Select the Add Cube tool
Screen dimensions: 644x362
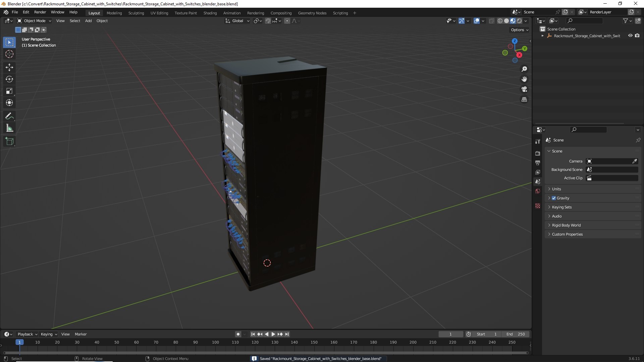click(x=9, y=141)
